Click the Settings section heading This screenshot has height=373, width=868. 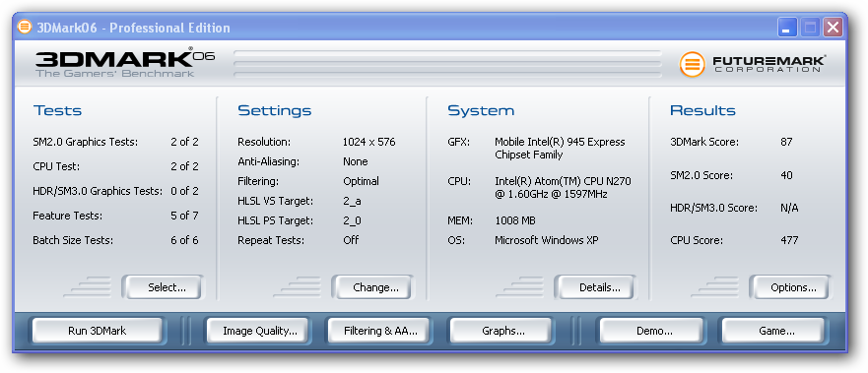(x=275, y=110)
